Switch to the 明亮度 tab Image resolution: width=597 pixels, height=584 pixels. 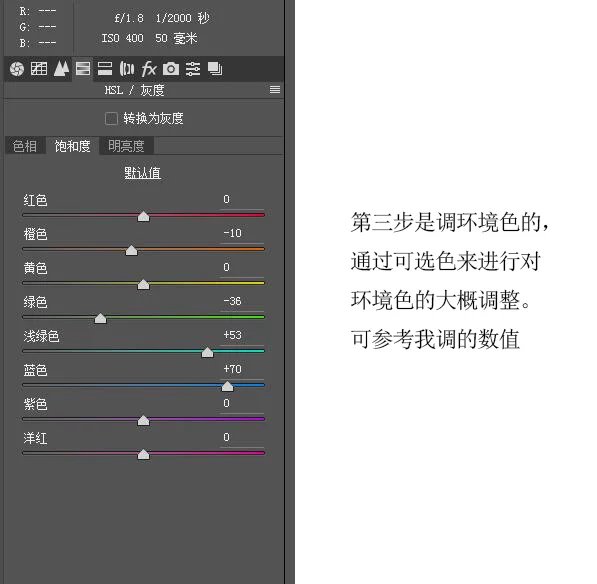pos(126,146)
